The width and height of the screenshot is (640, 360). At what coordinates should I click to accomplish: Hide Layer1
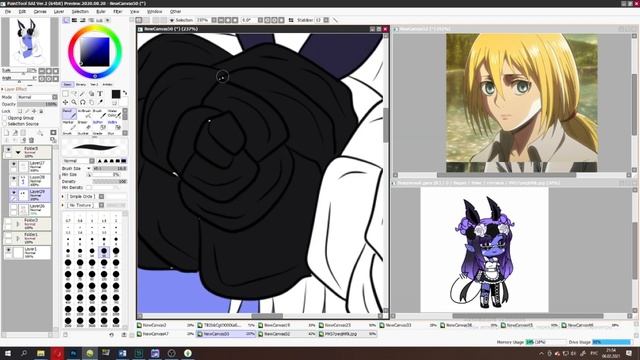tap(8, 249)
